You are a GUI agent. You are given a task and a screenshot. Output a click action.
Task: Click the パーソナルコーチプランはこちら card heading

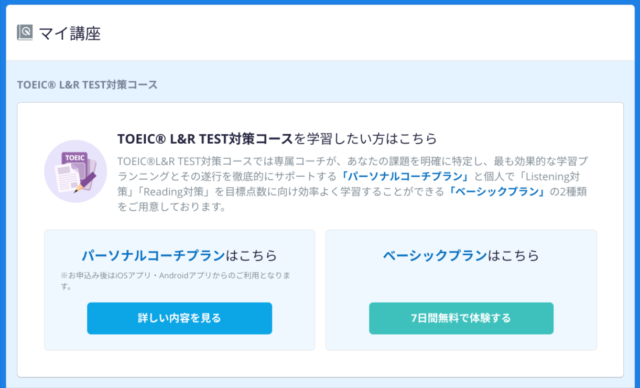tap(179, 255)
